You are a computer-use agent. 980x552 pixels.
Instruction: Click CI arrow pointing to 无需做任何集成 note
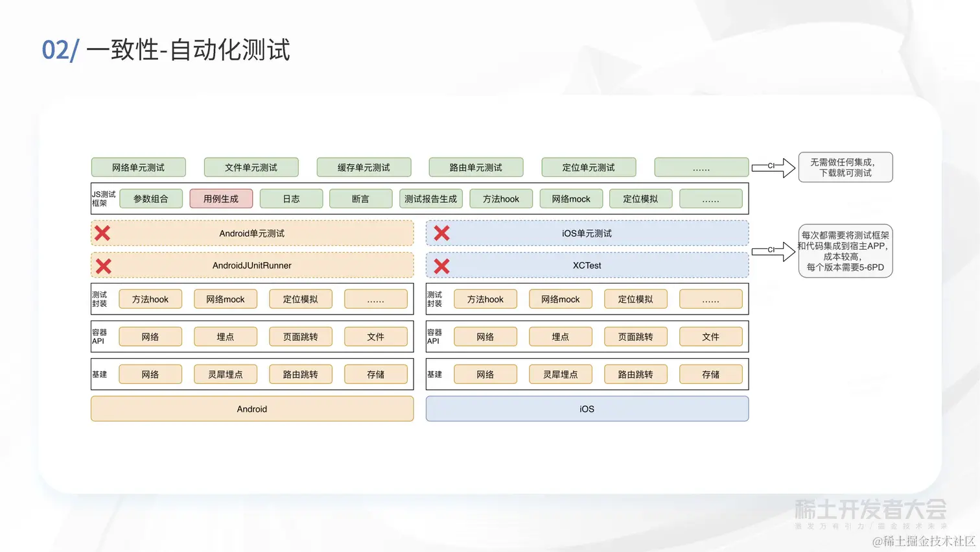(773, 167)
